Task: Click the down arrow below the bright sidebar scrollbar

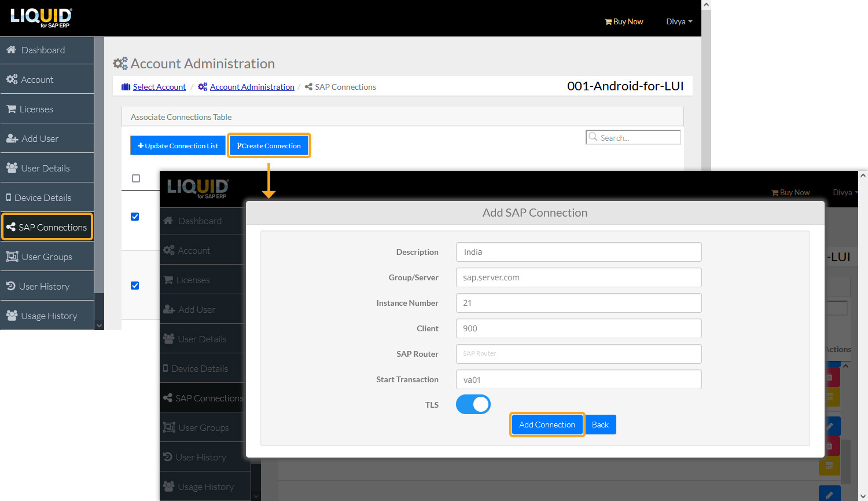Action: coord(99,326)
